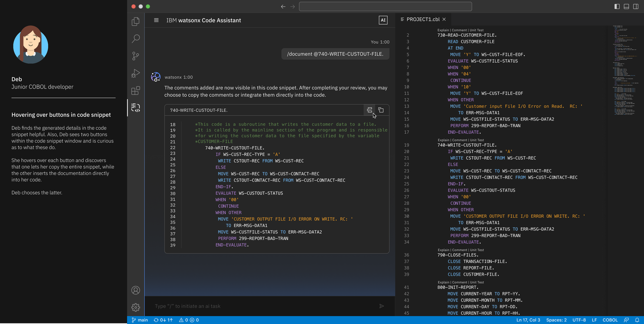Open the hamburger menu beside IBM watsonx
This screenshot has height=324, width=644.
pyautogui.click(x=156, y=20)
